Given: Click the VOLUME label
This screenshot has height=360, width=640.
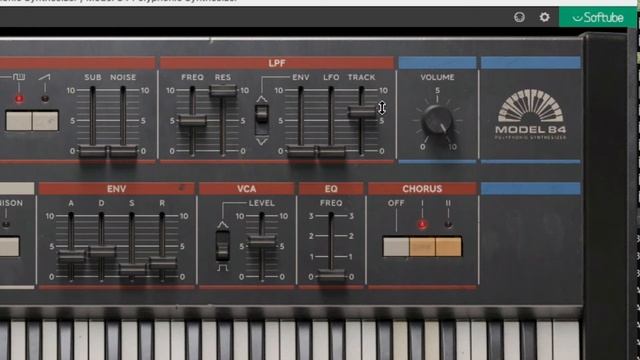Looking at the screenshot, I should 437,77.
